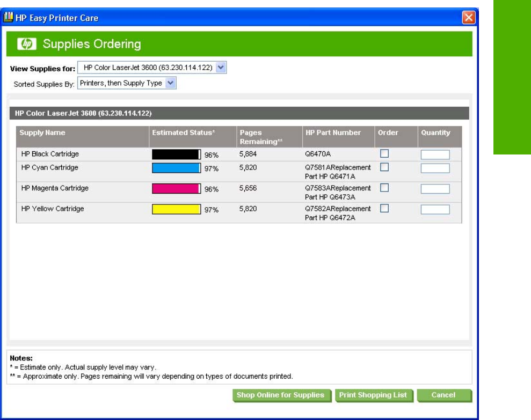This screenshot has width=531, height=420.
Task: Click part number Q6470A
Action: point(318,154)
